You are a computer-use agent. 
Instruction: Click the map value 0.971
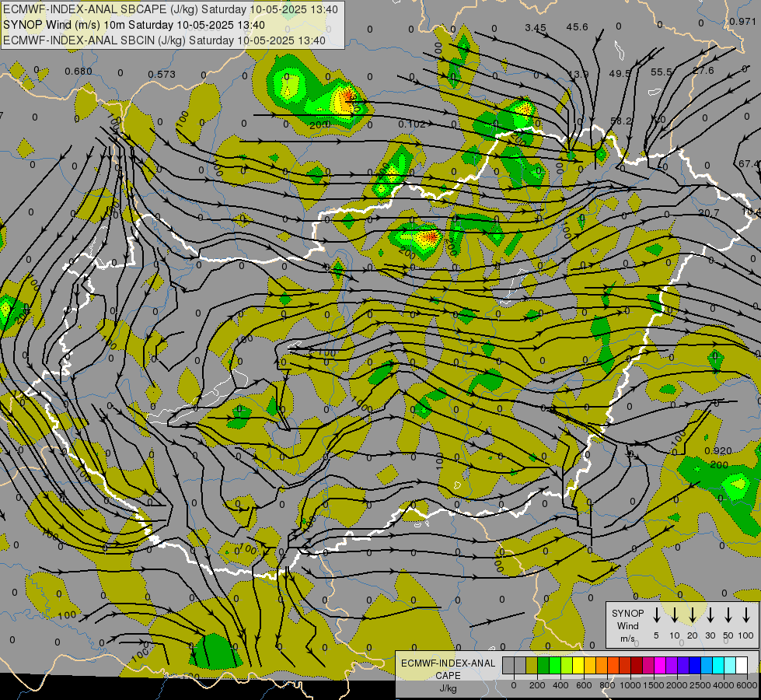[x=742, y=21]
